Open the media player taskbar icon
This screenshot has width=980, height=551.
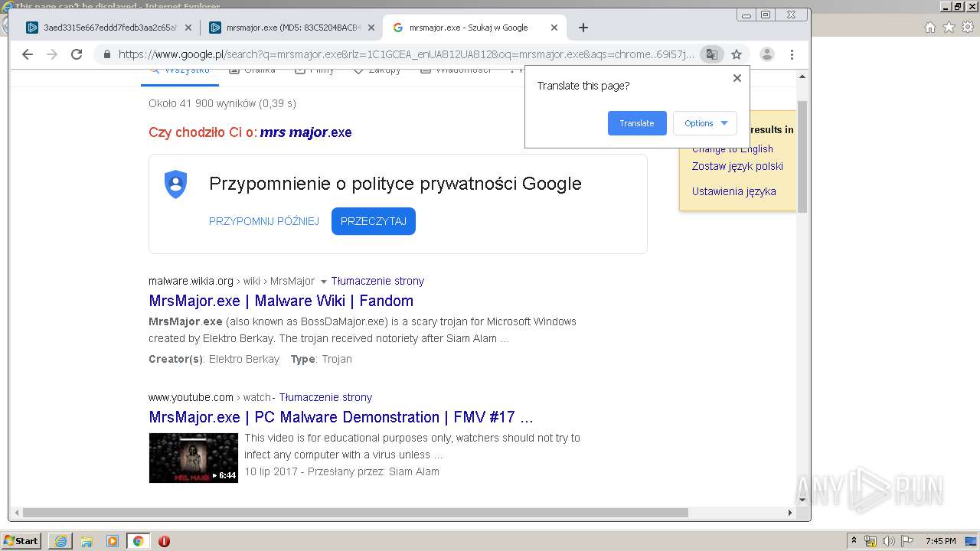pos(113,541)
